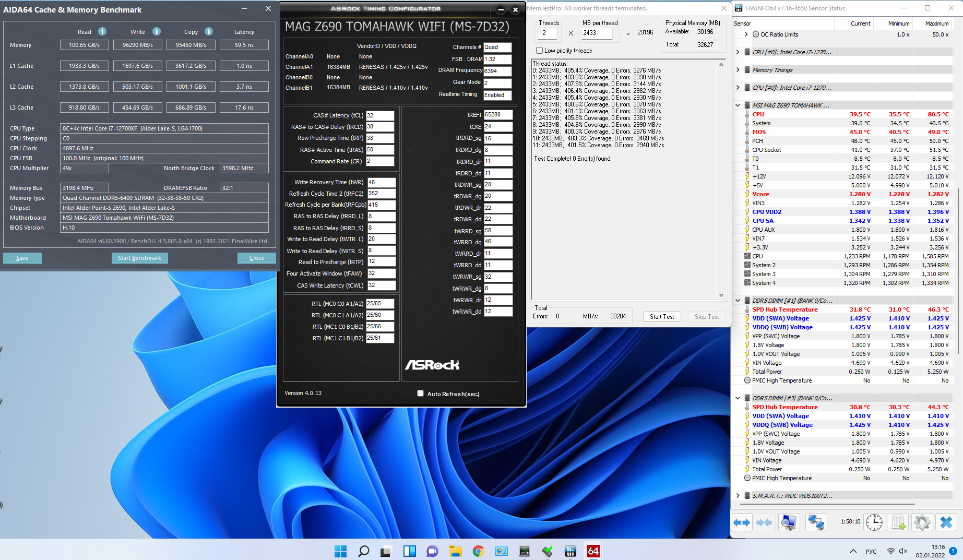Open HWiNFO network connection icon
The image size is (963, 560).
point(815,522)
